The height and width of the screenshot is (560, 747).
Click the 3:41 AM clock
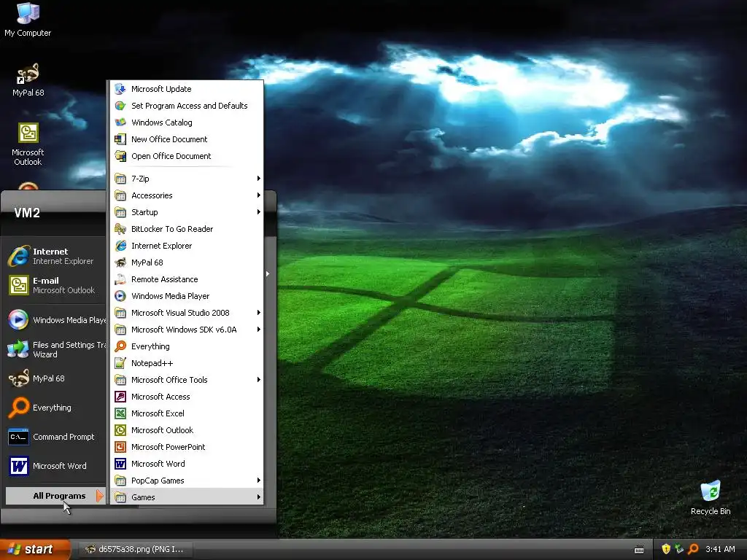[720, 549]
